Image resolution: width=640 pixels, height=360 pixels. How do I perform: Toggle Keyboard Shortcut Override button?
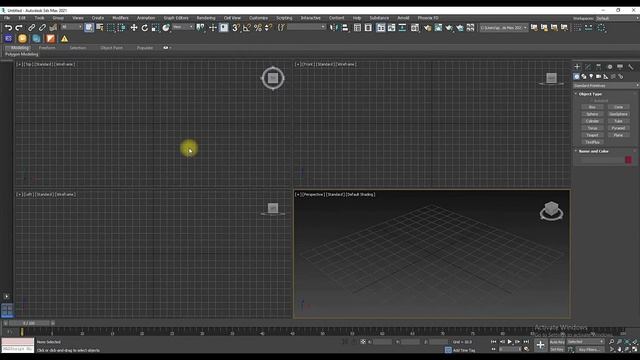tap(224, 28)
